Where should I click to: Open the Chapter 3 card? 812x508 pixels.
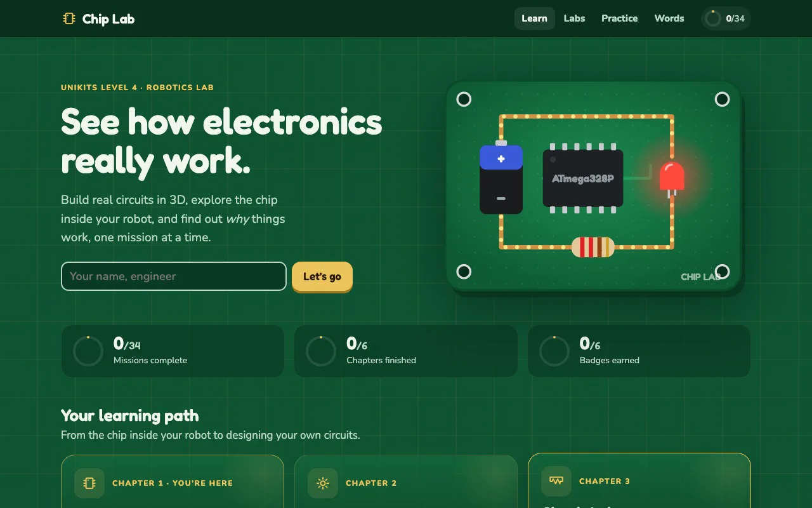[639, 480]
